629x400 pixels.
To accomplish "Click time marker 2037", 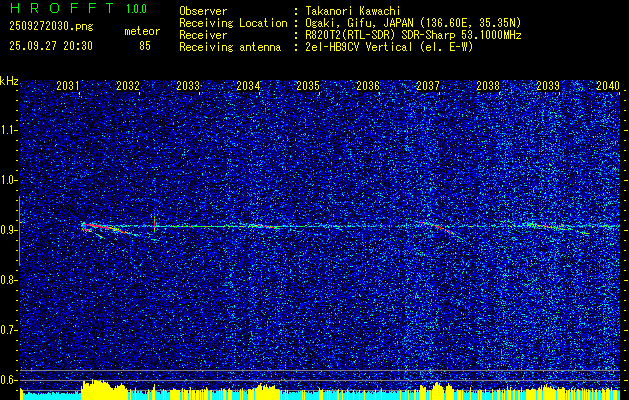I will point(428,86).
